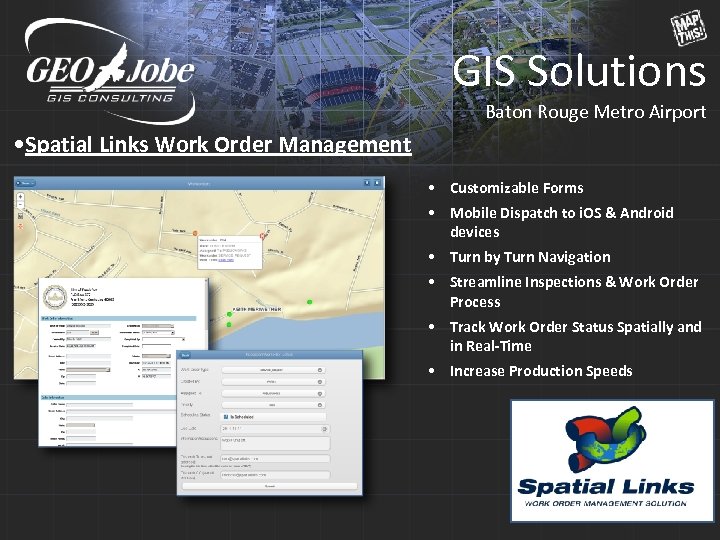
Task: Click the 'Customizable Forms' bullet
Action: point(517,188)
